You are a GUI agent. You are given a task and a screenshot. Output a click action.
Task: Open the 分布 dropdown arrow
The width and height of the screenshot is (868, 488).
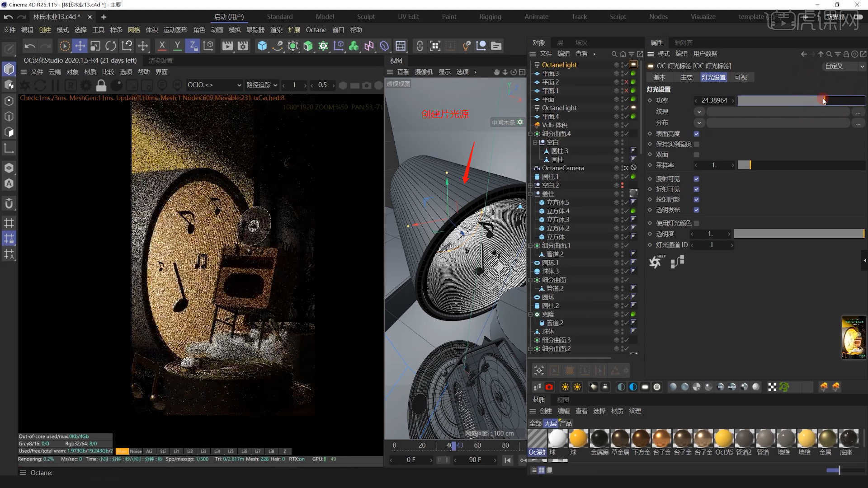[699, 123]
